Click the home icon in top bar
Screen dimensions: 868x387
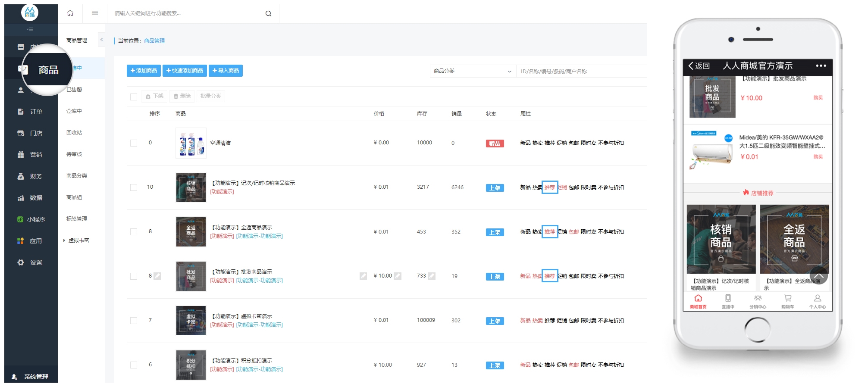coord(70,13)
